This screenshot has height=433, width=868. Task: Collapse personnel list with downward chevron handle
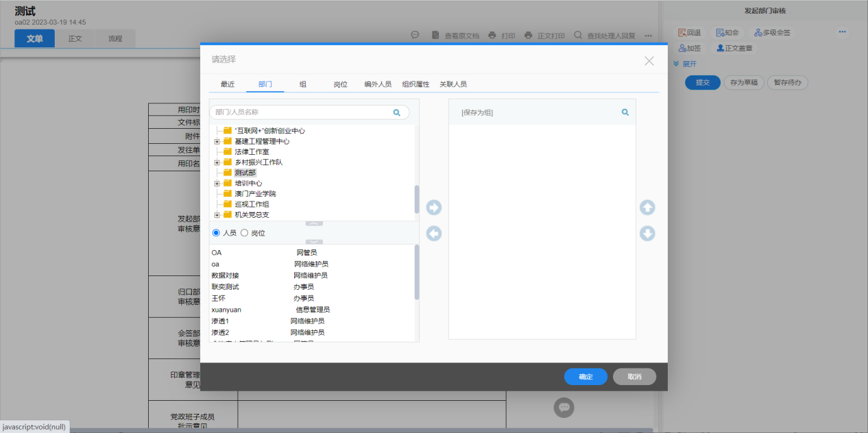313,241
